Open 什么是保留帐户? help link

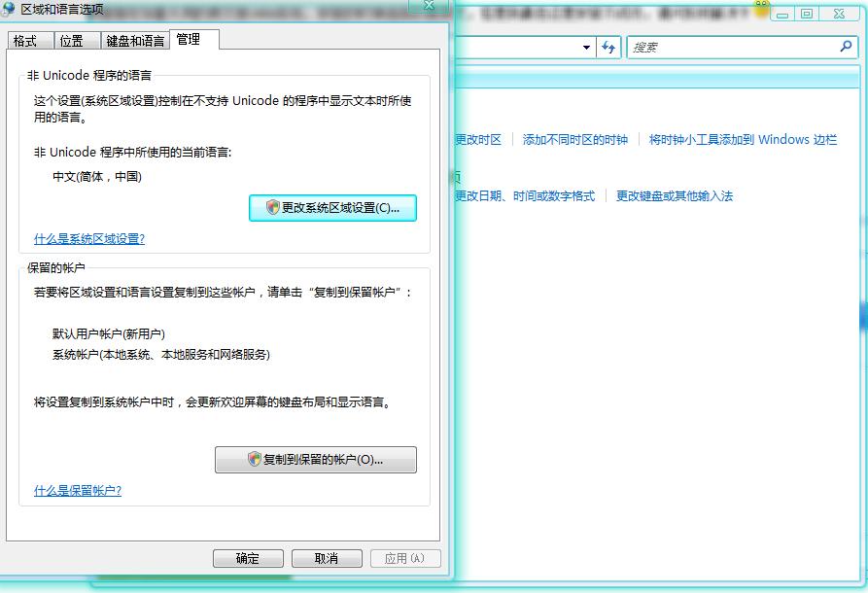(x=78, y=490)
